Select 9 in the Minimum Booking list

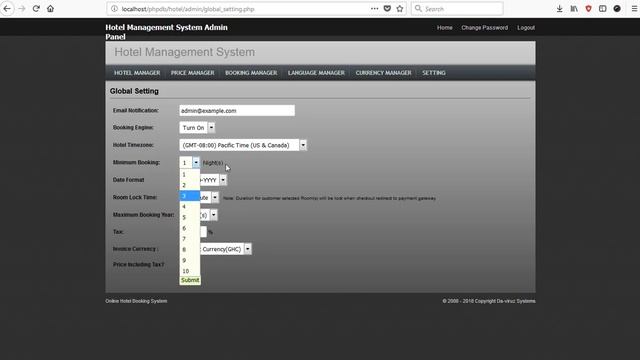(190, 260)
